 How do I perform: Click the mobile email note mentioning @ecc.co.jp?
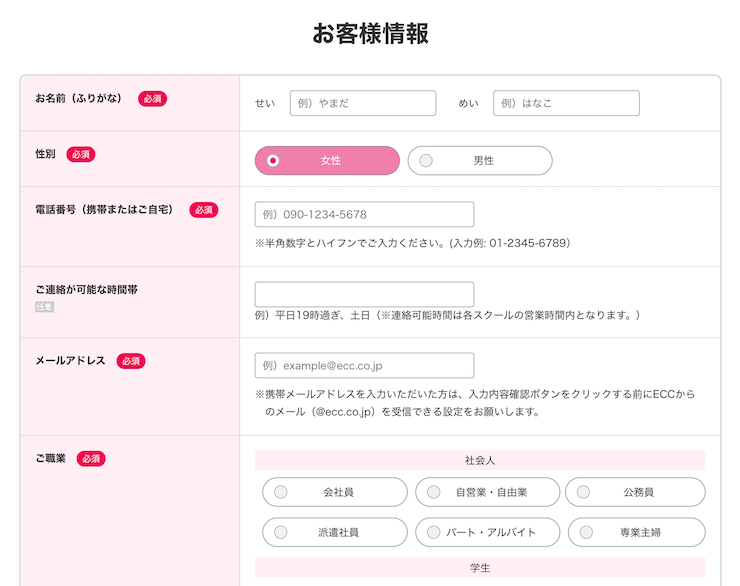(475, 402)
